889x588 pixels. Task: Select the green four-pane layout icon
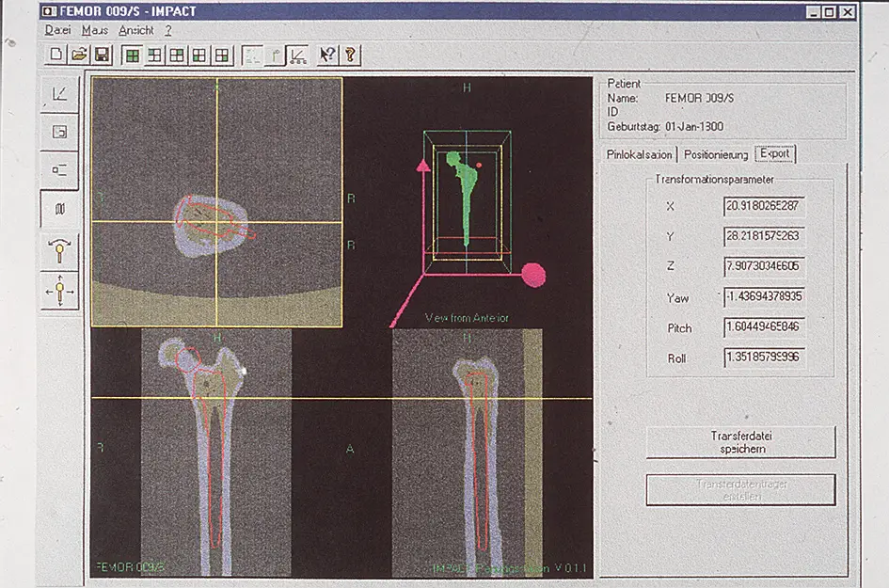coord(132,55)
